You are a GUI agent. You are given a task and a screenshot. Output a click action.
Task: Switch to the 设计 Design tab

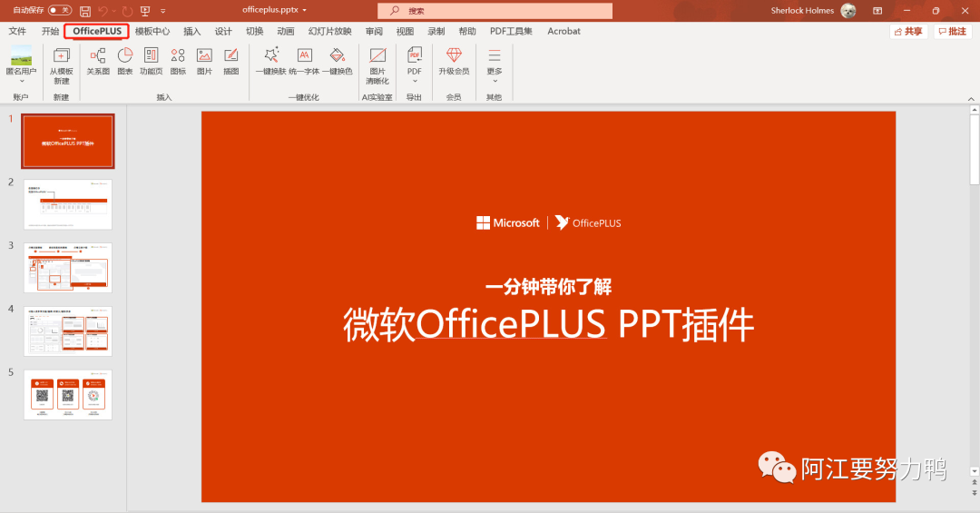click(x=223, y=31)
